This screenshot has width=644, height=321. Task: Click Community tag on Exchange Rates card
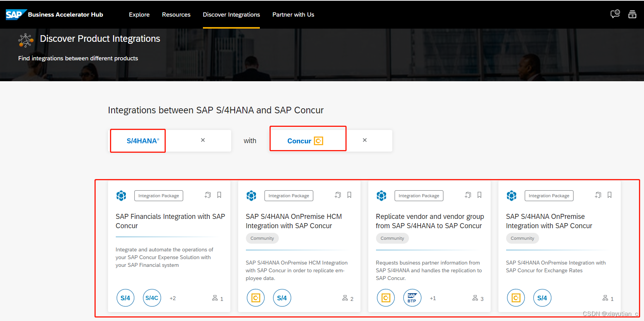pos(522,238)
